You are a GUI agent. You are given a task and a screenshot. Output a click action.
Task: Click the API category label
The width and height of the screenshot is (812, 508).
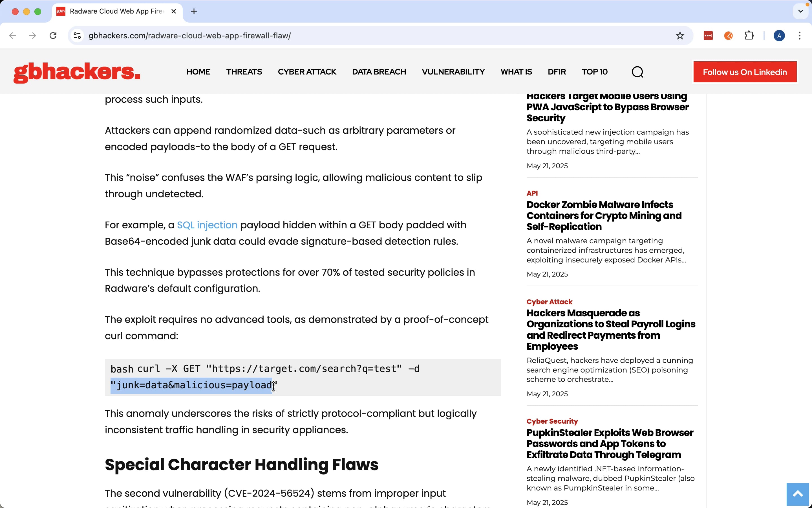pyautogui.click(x=532, y=193)
